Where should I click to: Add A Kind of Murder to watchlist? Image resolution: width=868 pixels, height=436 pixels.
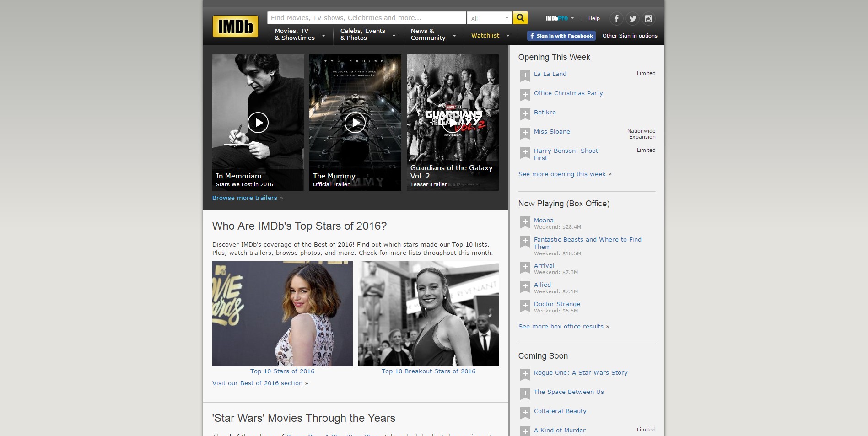[x=525, y=431]
